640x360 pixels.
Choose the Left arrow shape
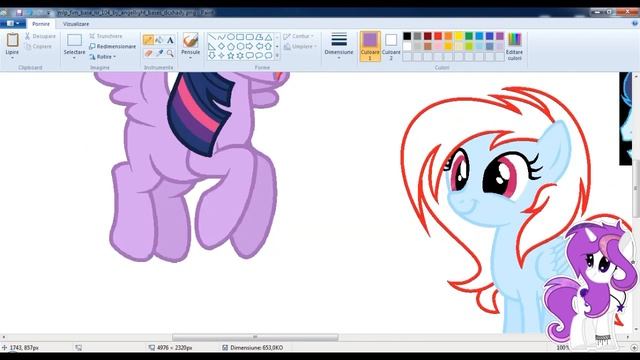[259, 46]
